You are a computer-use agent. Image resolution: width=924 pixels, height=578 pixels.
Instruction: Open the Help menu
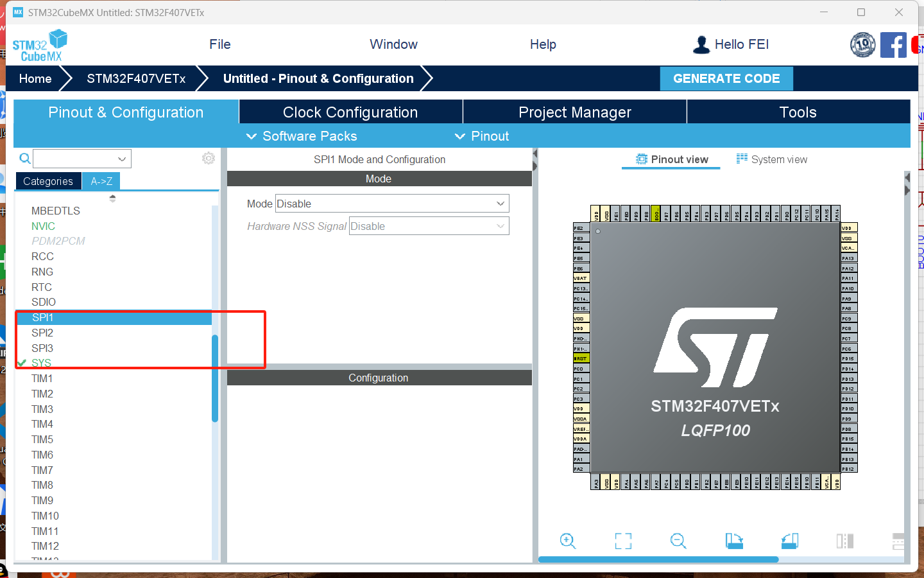click(x=543, y=44)
